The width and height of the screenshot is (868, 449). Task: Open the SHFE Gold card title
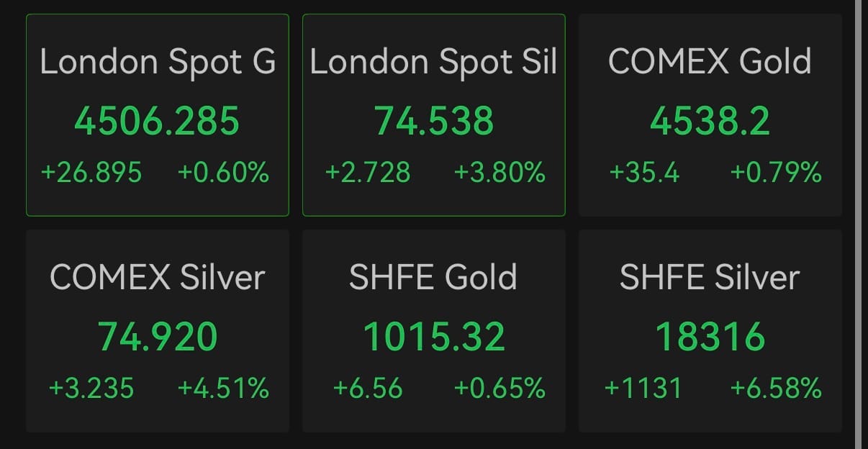[433, 278]
